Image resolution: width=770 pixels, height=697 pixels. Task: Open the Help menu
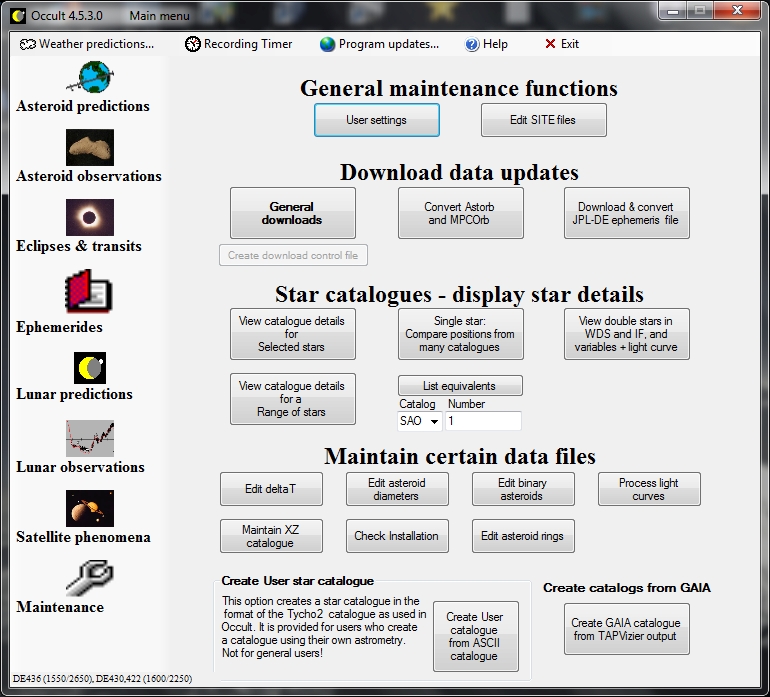(x=487, y=44)
